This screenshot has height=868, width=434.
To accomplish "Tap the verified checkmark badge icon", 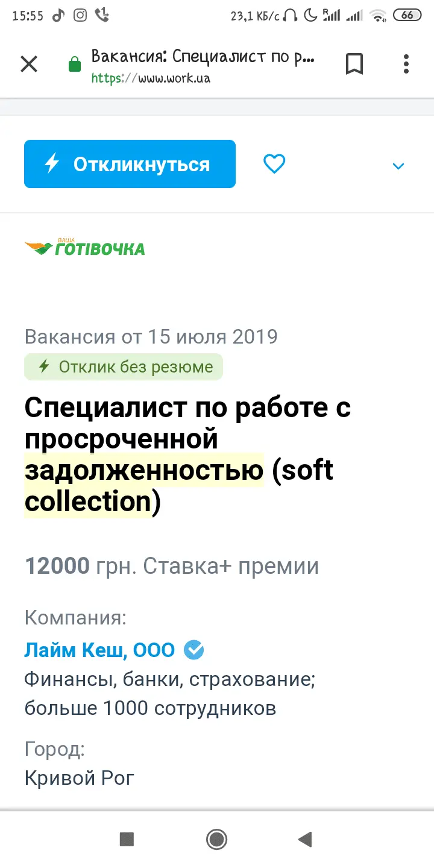I will (x=194, y=650).
